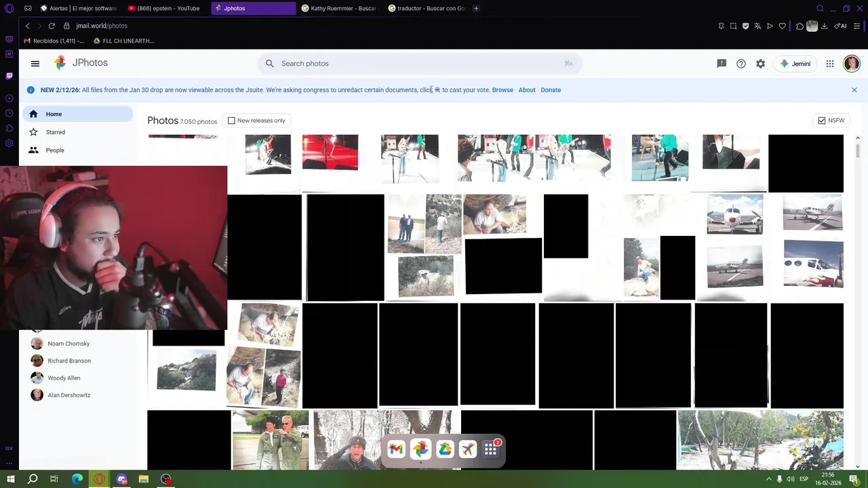The height and width of the screenshot is (488, 868).
Task: Open the shield privacy protection icon
Action: click(x=745, y=26)
